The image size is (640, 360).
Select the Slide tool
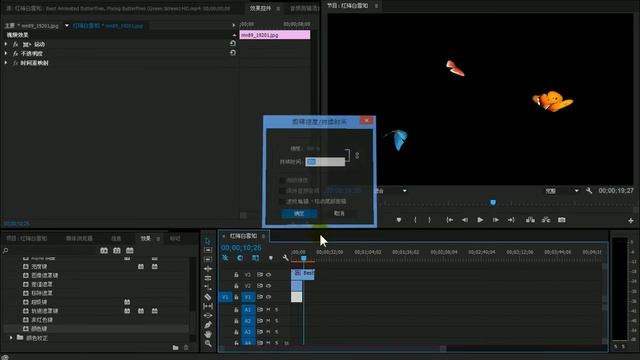coord(208,315)
